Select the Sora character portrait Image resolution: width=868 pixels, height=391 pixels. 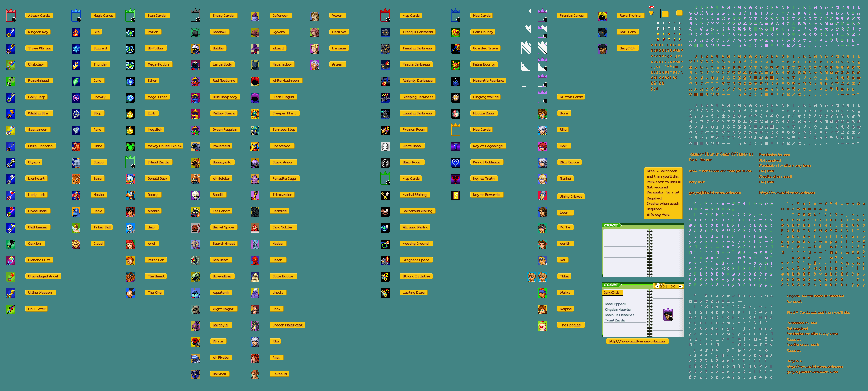(542, 114)
